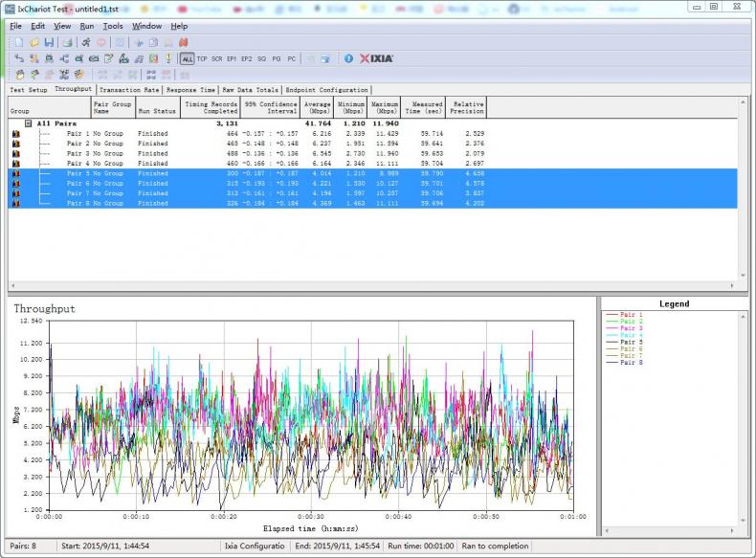Open the Run menu
The height and width of the screenshot is (558, 756).
pyautogui.click(x=87, y=26)
